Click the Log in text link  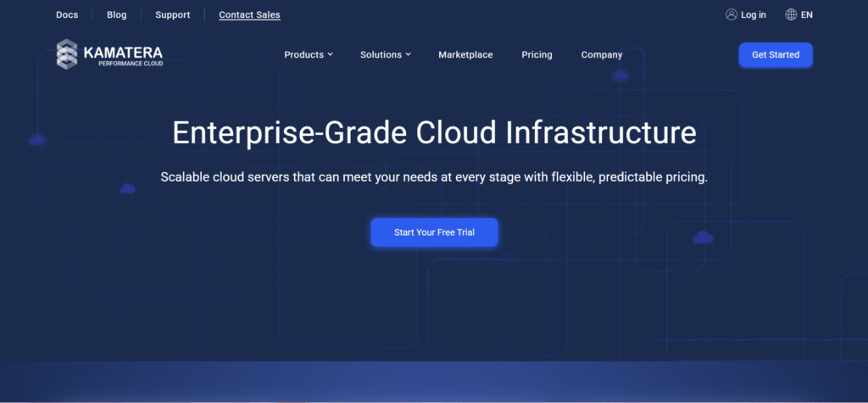(753, 14)
